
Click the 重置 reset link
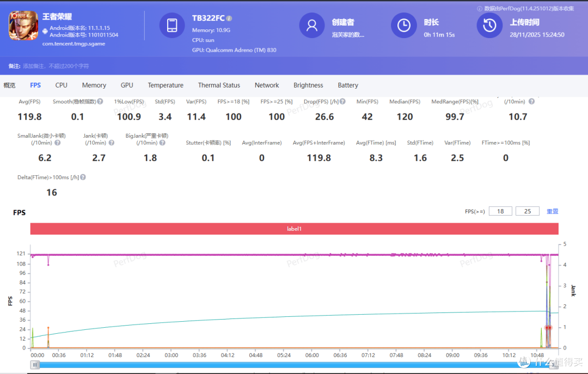tap(553, 211)
